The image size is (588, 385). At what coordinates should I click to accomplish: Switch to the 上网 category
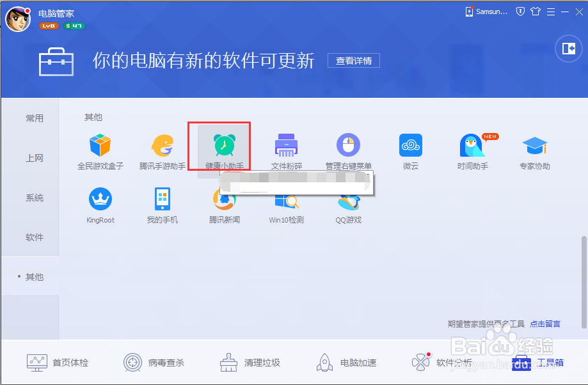35,157
